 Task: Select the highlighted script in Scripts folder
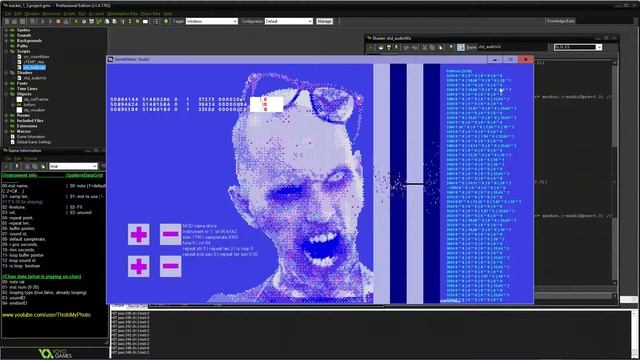pyautogui.click(x=34, y=67)
